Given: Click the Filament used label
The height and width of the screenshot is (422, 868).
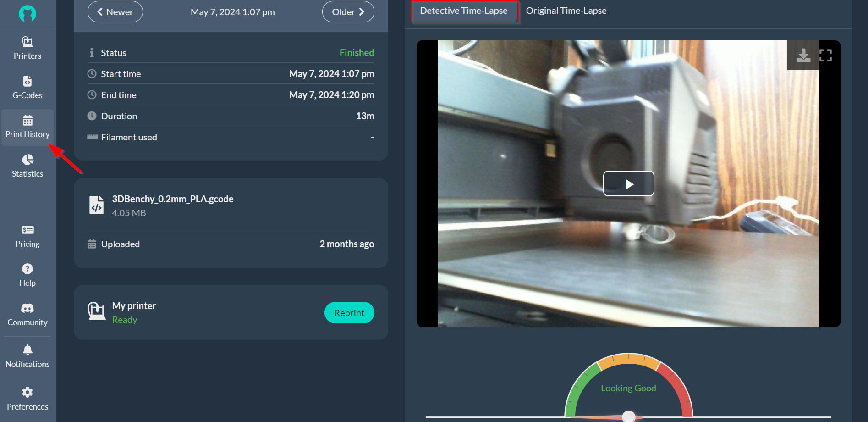Looking at the screenshot, I should point(129,137).
